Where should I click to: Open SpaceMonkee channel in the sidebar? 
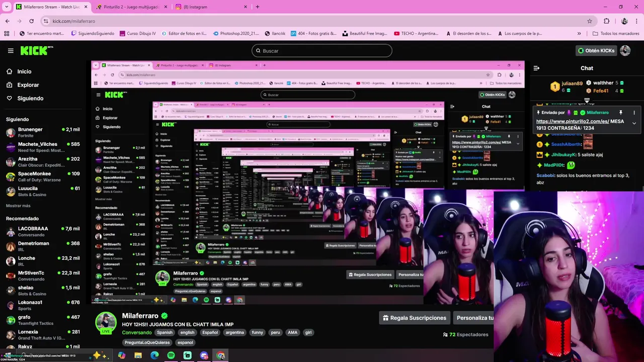(x=43, y=176)
